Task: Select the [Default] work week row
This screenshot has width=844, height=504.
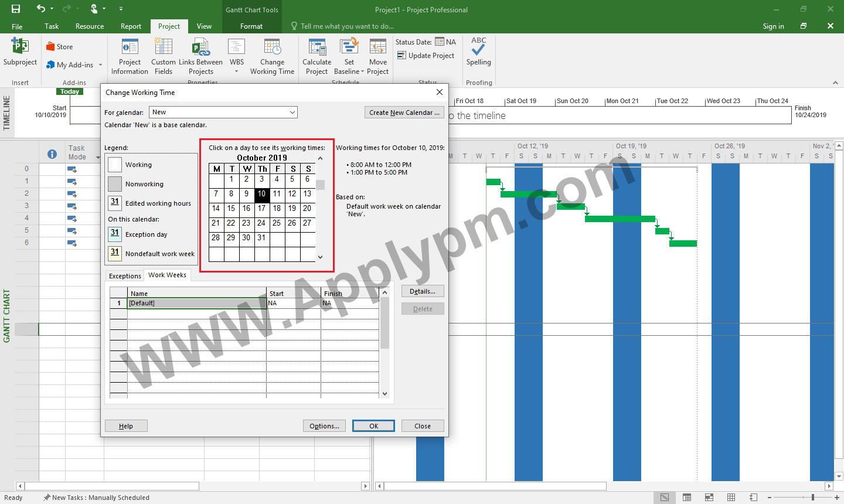Action: tap(244, 303)
